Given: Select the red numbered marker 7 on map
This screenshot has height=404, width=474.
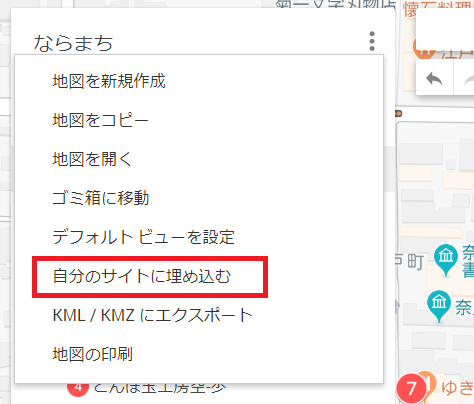Looking at the screenshot, I should tap(411, 388).
